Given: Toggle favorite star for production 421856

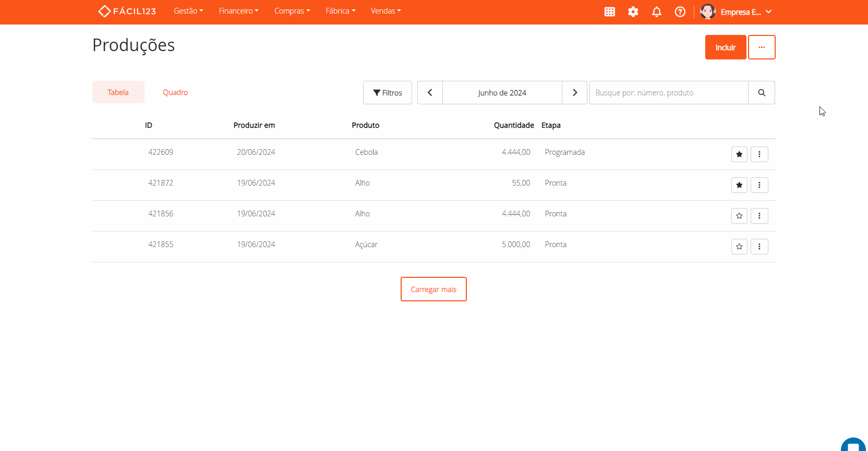Looking at the screenshot, I should [739, 216].
